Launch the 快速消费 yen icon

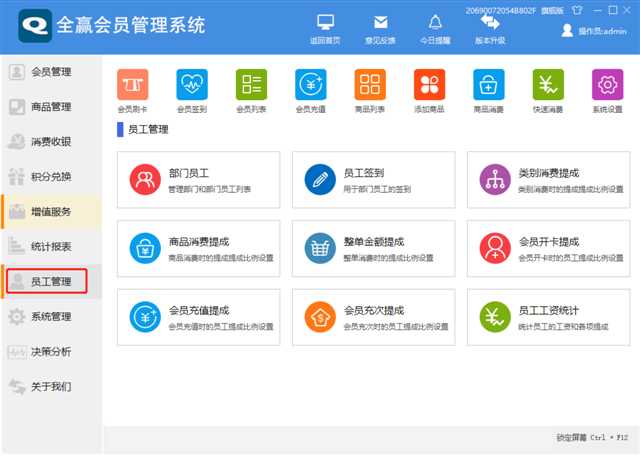[548, 85]
